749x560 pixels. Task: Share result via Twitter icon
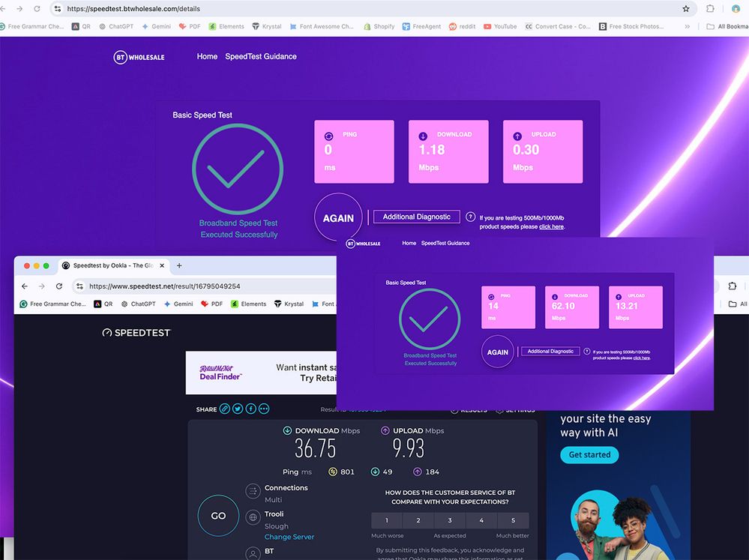point(238,409)
